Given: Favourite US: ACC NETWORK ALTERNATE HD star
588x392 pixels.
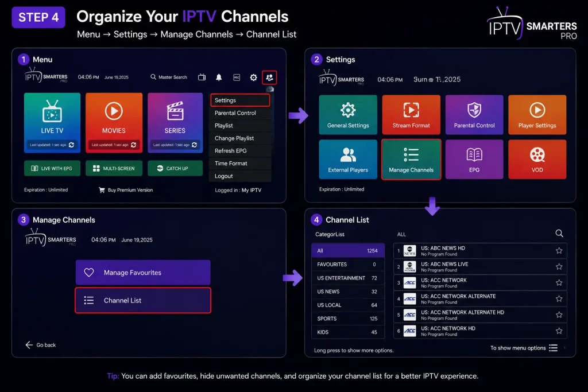Looking at the screenshot, I should [559, 315].
